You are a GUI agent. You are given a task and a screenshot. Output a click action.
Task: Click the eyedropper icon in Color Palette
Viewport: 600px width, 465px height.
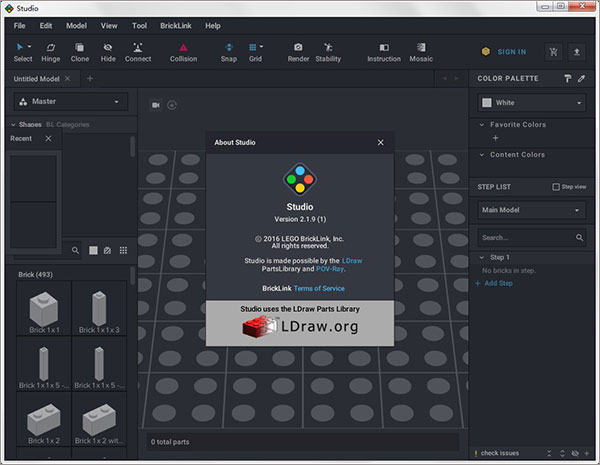[x=581, y=78]
